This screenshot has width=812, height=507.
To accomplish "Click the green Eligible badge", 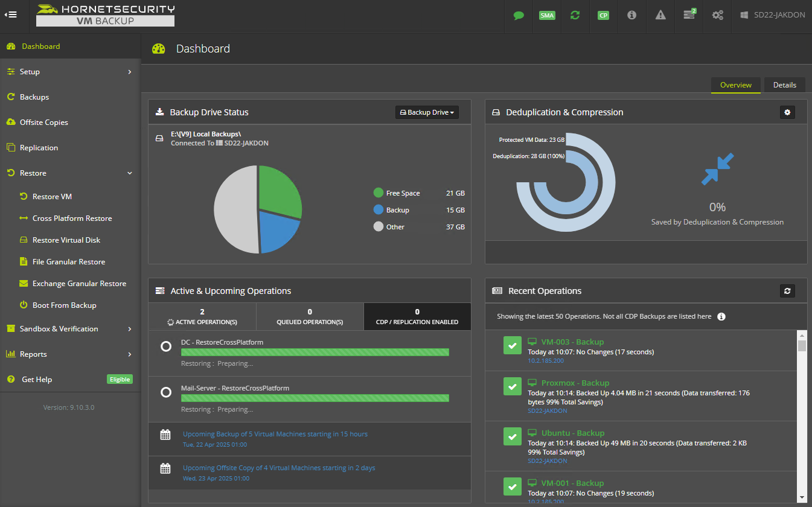I will (120, 380).
